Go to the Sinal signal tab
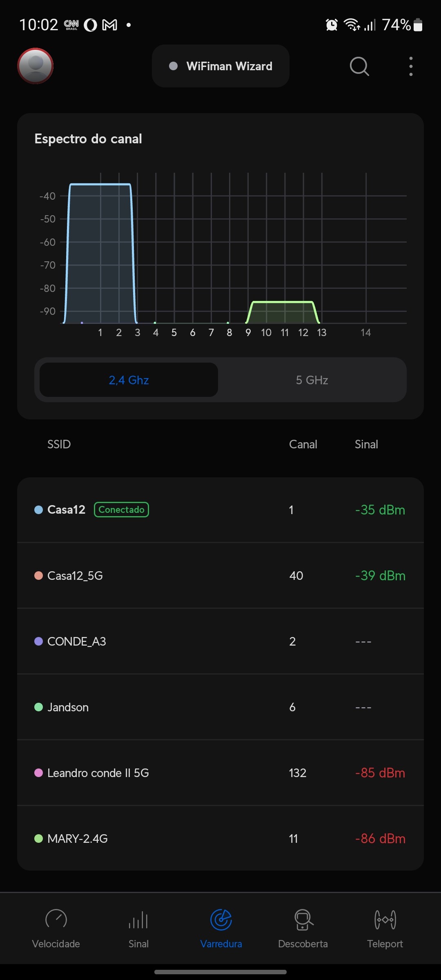Screen dimensions: 441x980 [138, 928]
